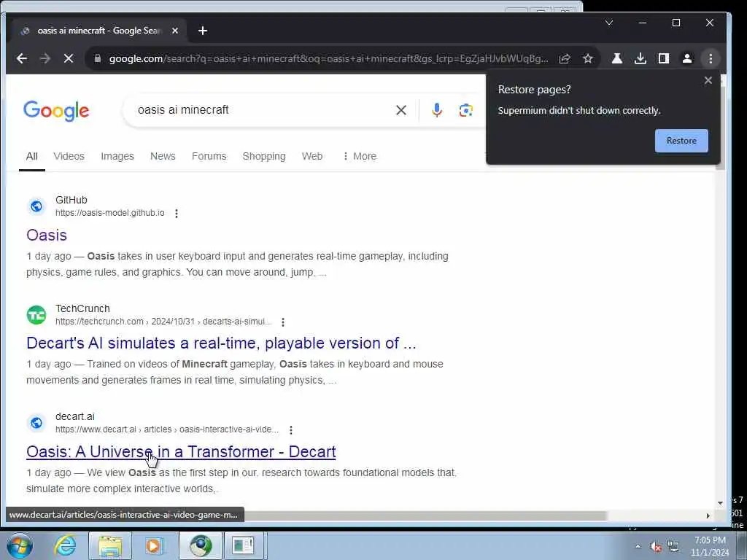The width and height of the screenshot is (747, 560).
Task: Open Windows Explorer from taskbar
Action: tap(110, 545)
